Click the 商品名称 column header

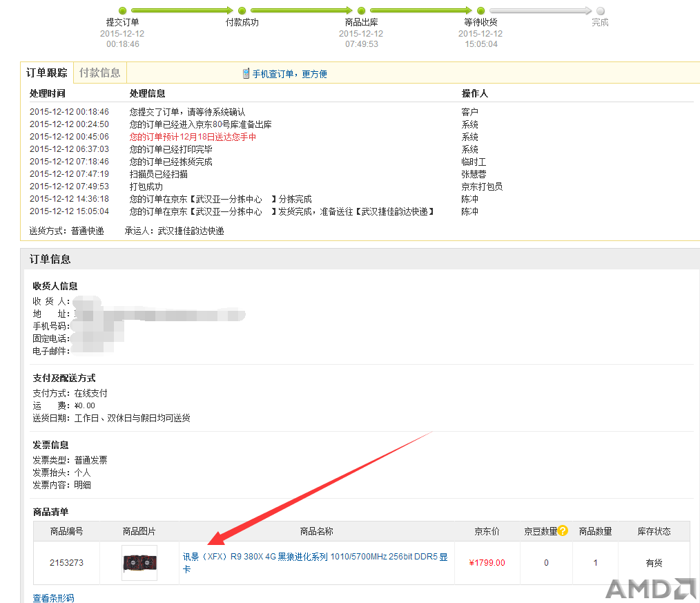click(x=316, y=532)
